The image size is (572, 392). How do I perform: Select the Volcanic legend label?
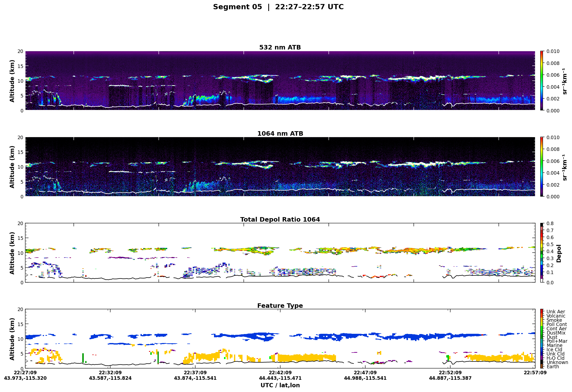tap(555, 316)
